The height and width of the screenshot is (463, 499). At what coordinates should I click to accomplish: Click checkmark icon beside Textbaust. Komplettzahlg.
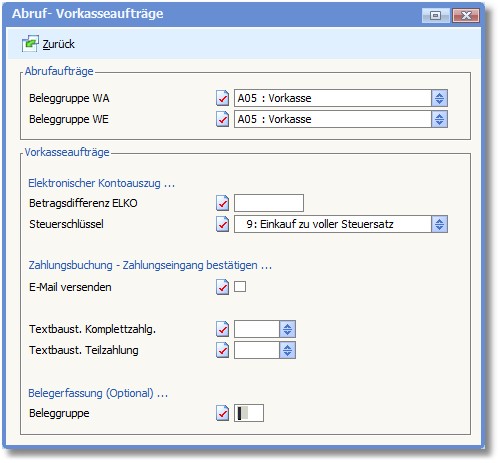(x=222, y=329)
